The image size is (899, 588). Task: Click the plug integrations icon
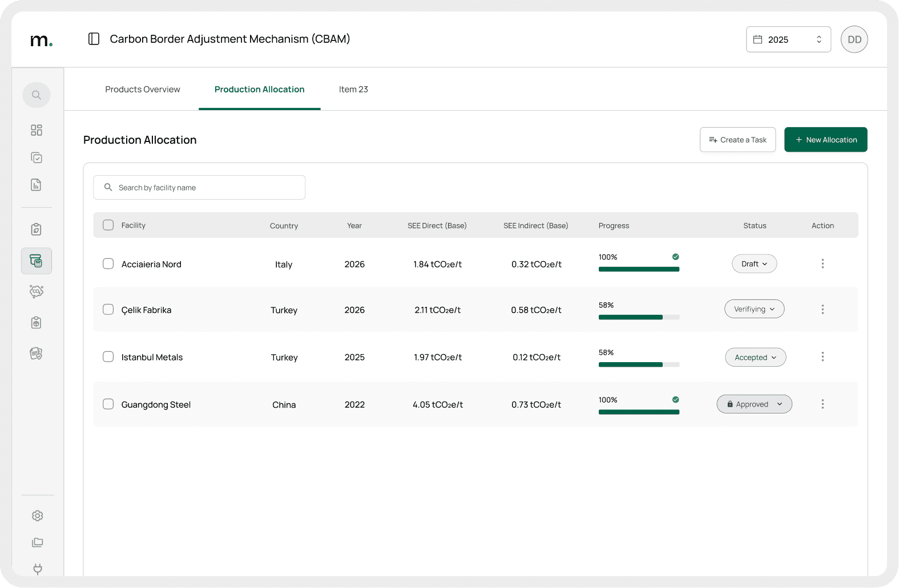pos(38,569)
